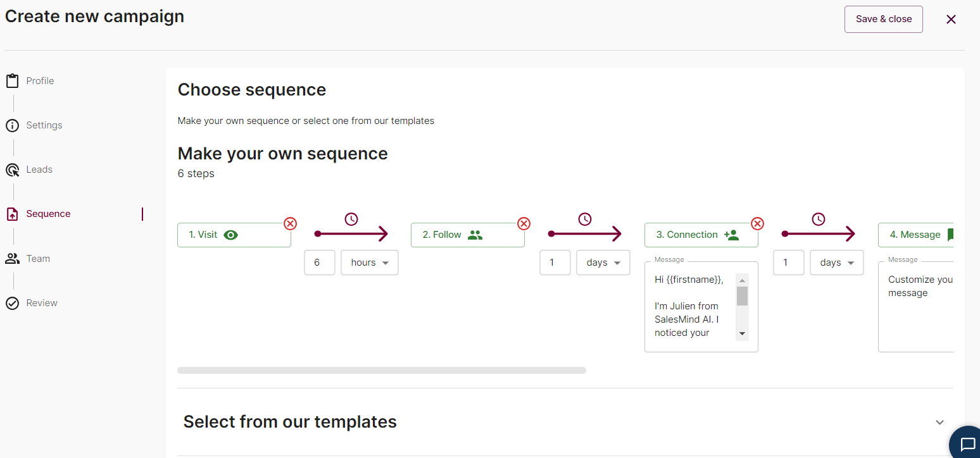Click clock icon between Follow and Connection
Image resolution: width=980 pixels, height=458 pixels.
click(x=585, y=219)
